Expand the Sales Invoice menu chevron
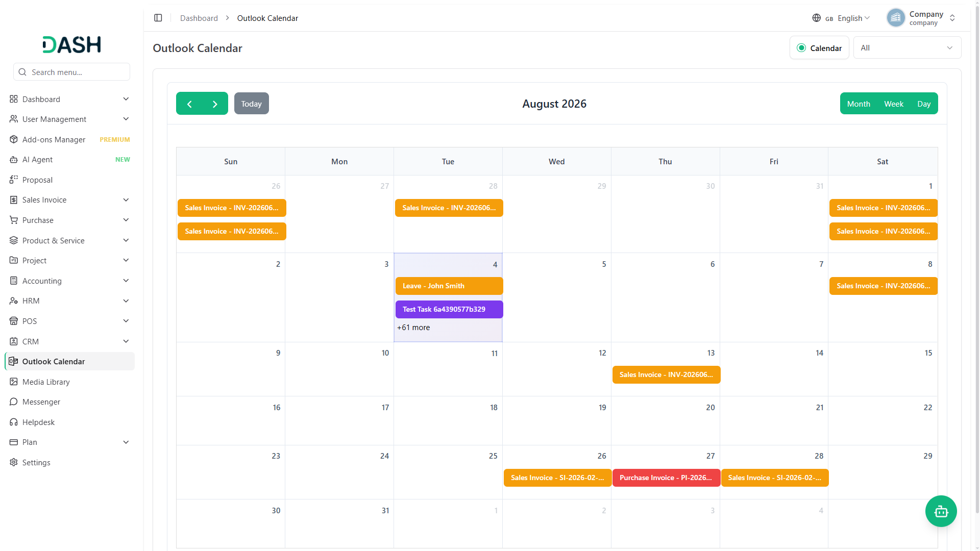 126,200
